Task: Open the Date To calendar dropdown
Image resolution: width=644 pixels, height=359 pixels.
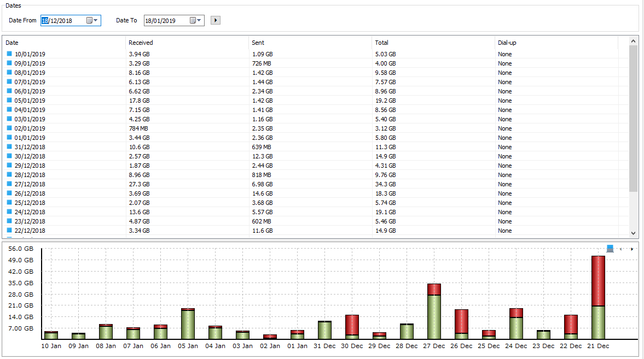Action: point(196,21)
